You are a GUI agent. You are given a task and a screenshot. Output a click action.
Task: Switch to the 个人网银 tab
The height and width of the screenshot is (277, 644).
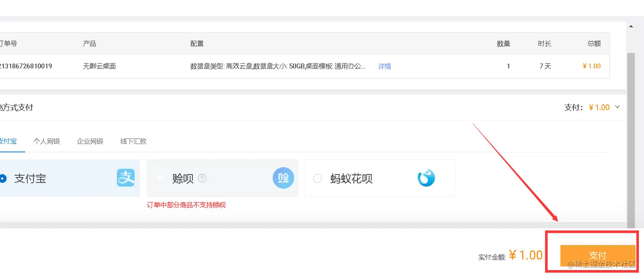point(47,141)
